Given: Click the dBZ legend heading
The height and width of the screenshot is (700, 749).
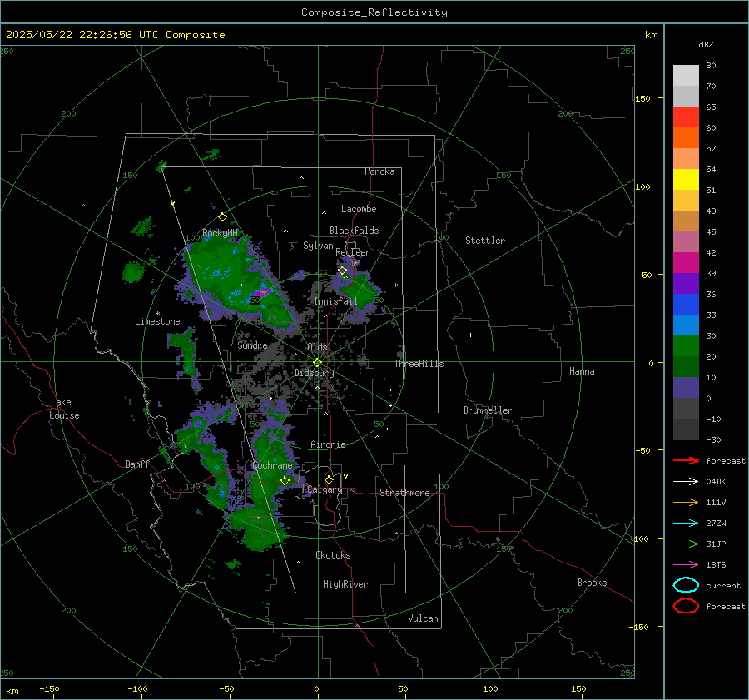Looking at the screenshot, I should coord(706,44).
